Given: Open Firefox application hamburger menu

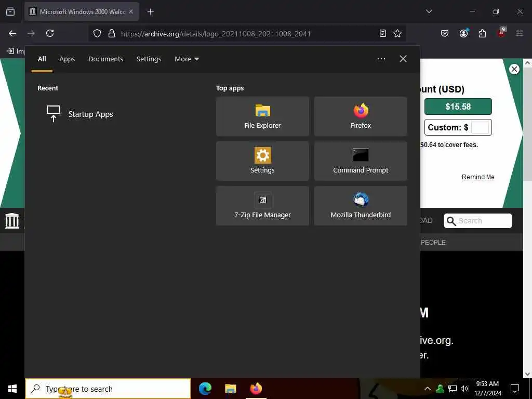Looking at the screenshot, I should pos(520,33).
